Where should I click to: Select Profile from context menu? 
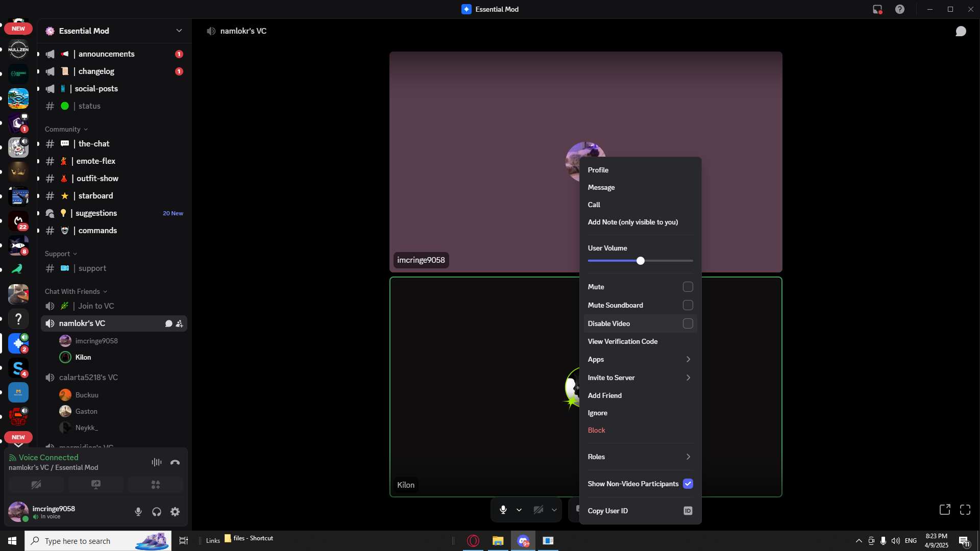click(598, 170)
